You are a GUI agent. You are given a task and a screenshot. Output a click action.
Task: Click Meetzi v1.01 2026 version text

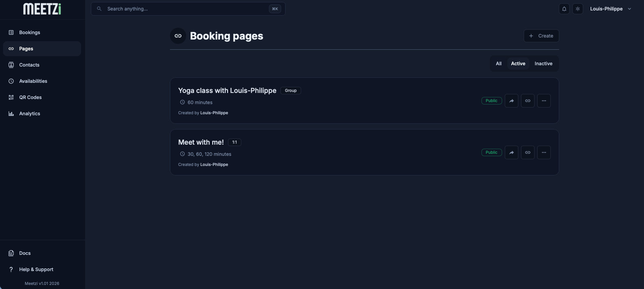pos(42,284)
